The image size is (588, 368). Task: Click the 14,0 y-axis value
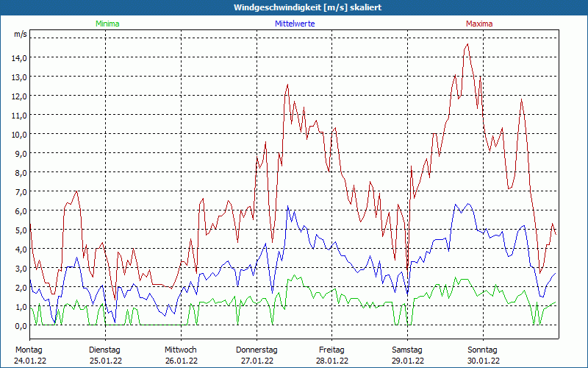(19, 58)
